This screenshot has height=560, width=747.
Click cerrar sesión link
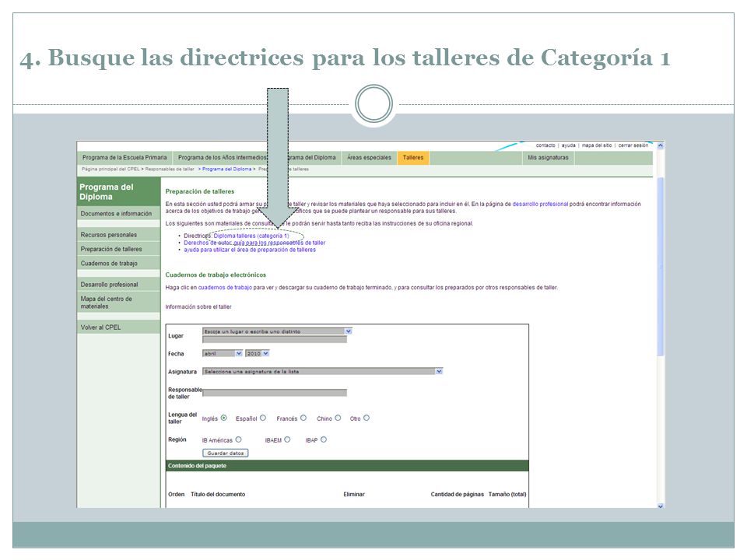point(633,145)
